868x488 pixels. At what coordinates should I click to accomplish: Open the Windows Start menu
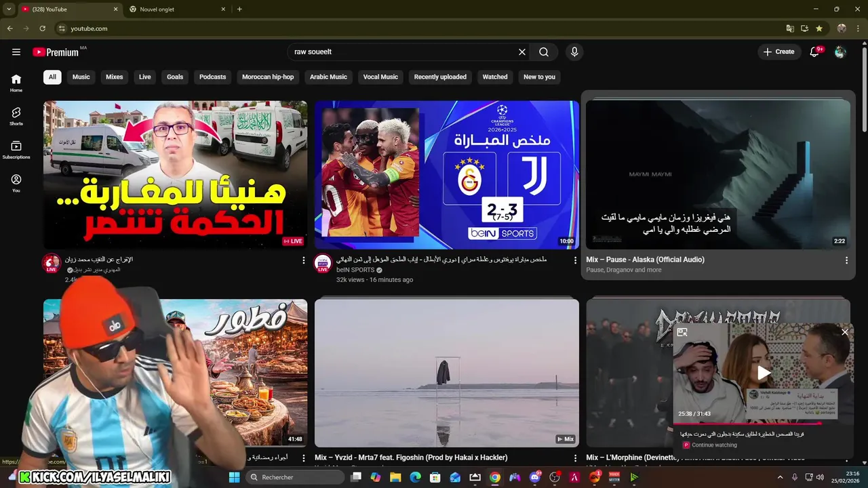point(234,477)
